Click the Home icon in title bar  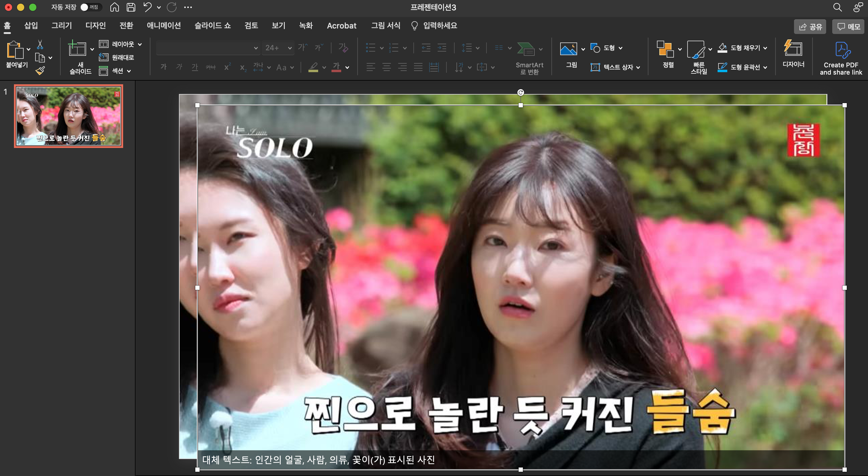tap(115, 7)
